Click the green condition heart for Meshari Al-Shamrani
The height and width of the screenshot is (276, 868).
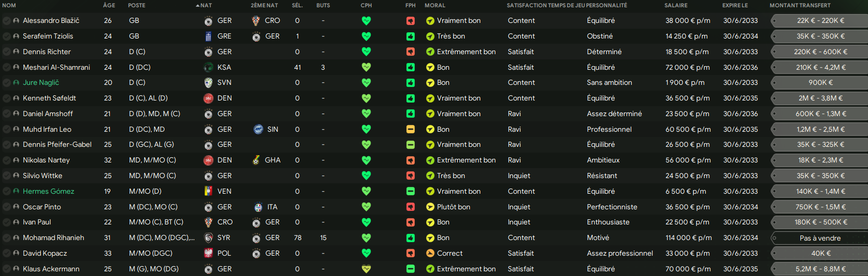coord(366,67)
